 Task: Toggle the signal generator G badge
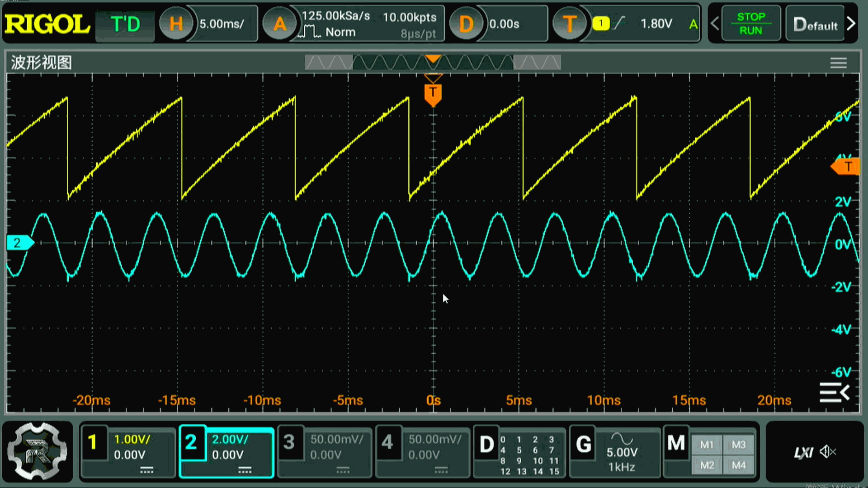[584, 445]
